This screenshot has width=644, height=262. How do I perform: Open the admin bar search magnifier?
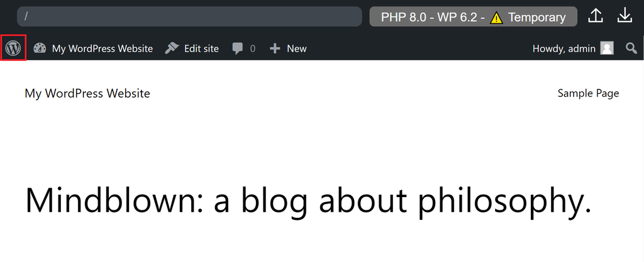(631, 48)
